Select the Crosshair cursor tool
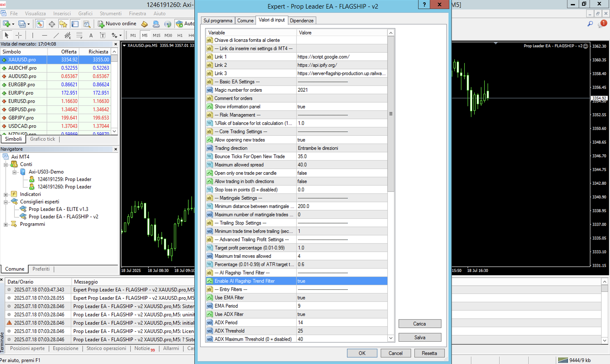 [x=19, y=35]
